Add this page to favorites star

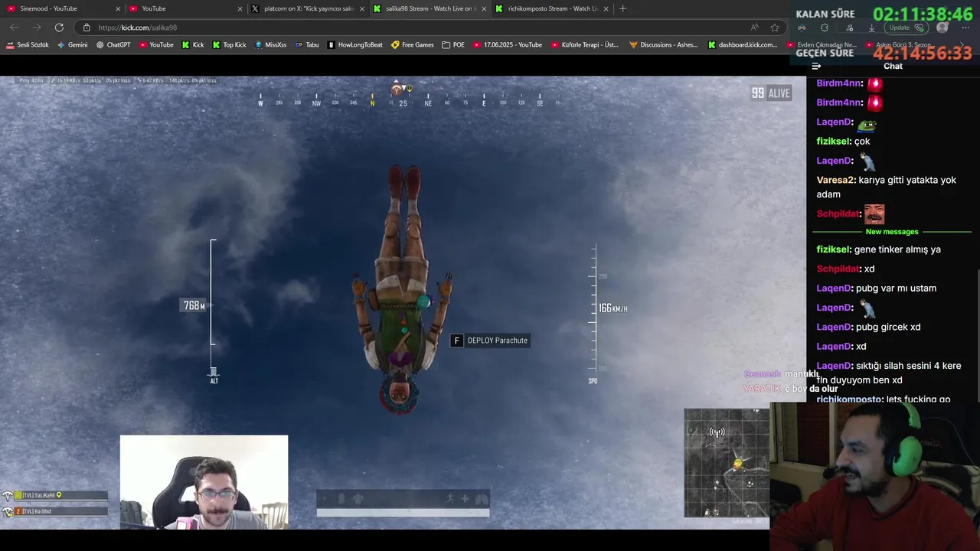[775, 28]
